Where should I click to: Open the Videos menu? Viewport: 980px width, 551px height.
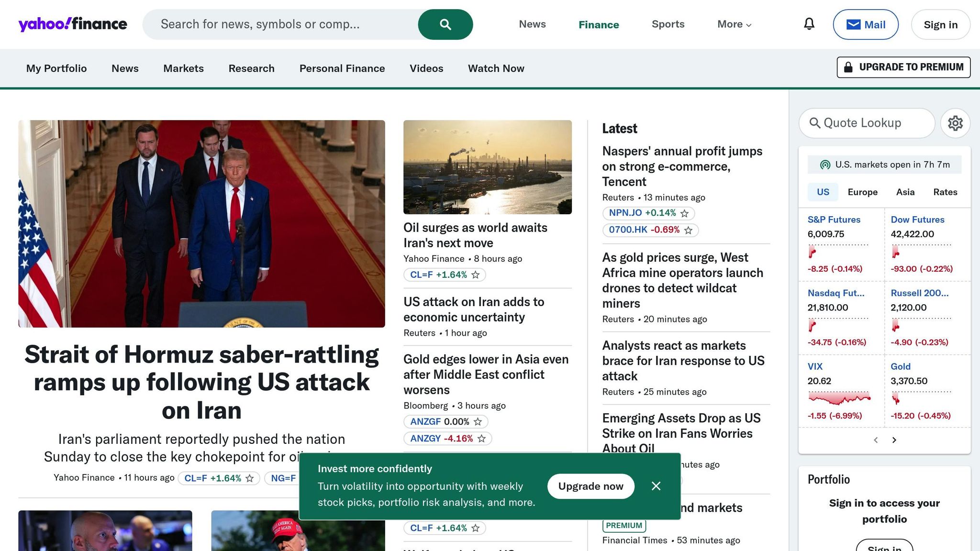[426, 68]
